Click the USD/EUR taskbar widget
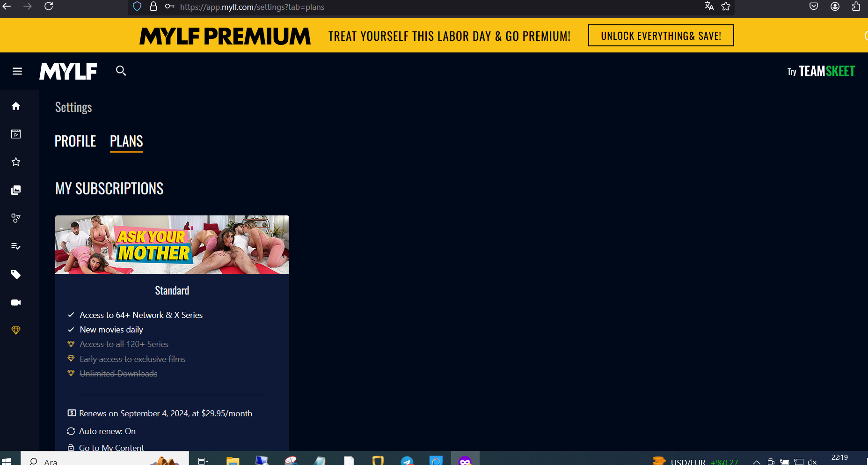 696,461
